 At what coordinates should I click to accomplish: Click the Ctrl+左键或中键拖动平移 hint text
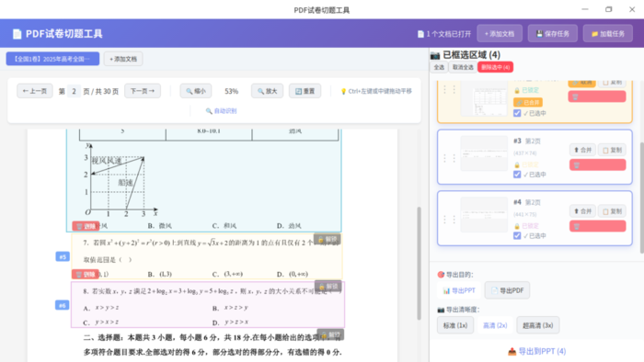coord(376,91)
